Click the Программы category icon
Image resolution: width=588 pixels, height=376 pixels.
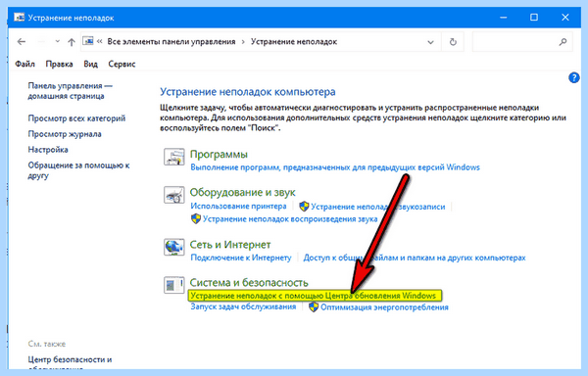tap(174, 157)
